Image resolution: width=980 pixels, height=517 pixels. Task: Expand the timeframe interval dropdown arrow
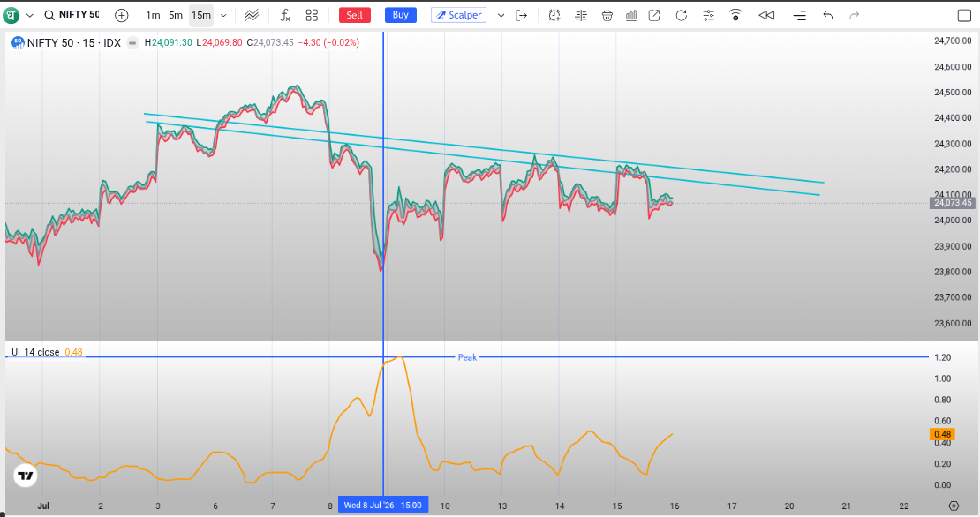coord(223,15)
